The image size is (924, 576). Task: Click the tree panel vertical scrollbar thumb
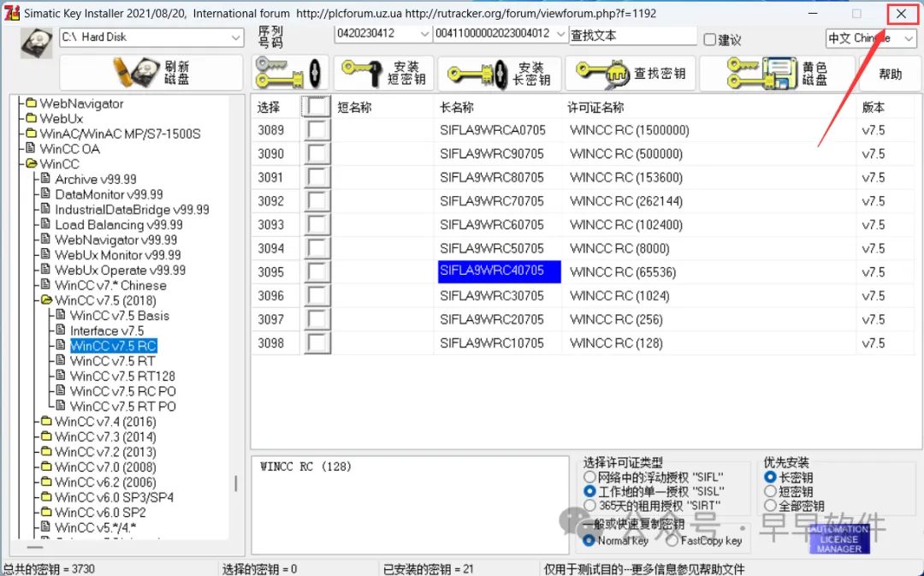pos(236,484)
